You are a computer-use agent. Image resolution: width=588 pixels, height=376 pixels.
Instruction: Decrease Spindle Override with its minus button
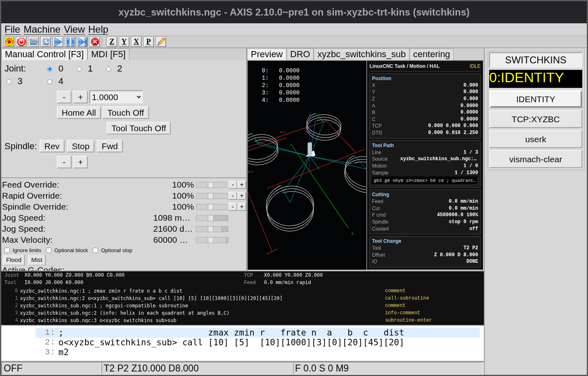pyautogui.click(x=233, y=207)
